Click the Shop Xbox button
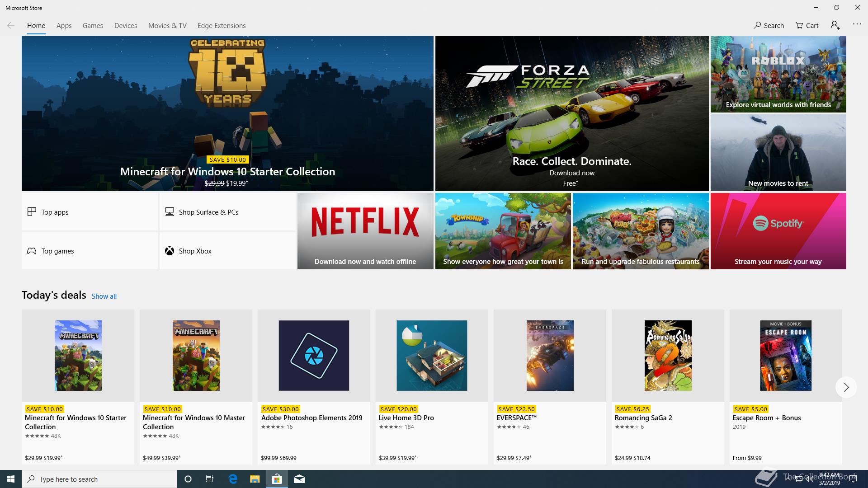The image size is (868, 488). (x=227, y=251)
